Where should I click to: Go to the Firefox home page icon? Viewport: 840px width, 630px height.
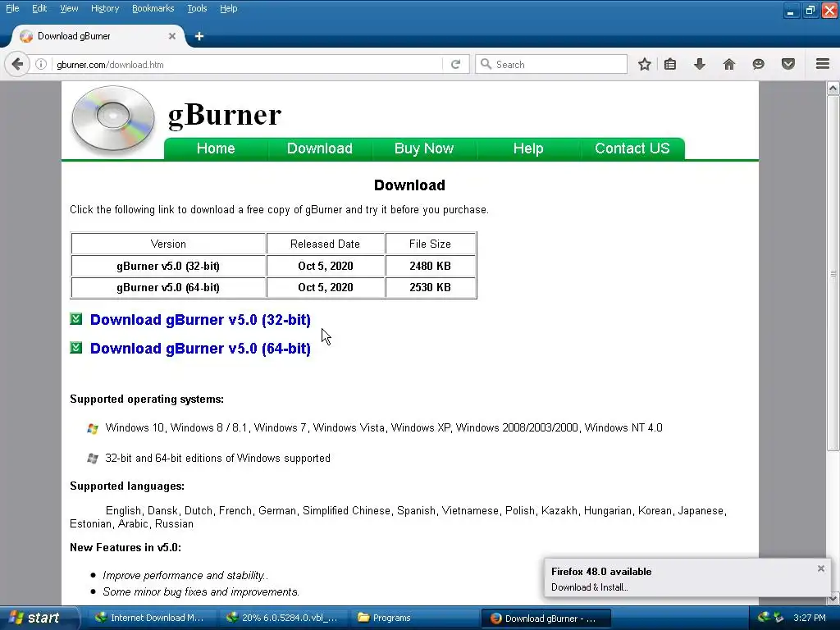point(729,64)
